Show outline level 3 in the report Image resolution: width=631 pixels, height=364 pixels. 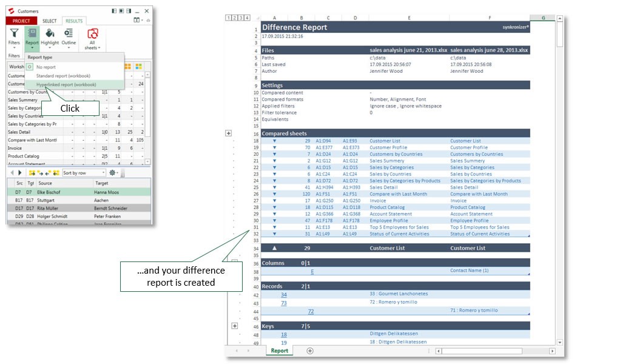[x=241, y=18]
